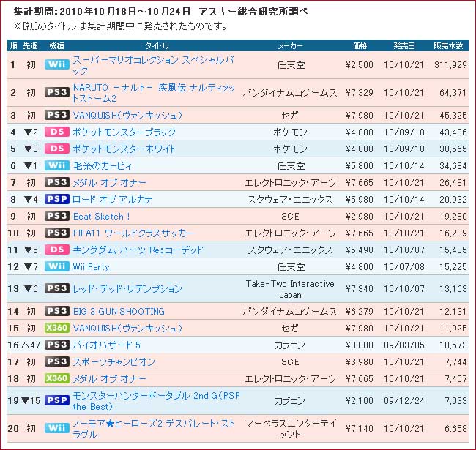Viewport: 476px width, 450px height.
Task: Click the タイトル column header
Action: 157,46
